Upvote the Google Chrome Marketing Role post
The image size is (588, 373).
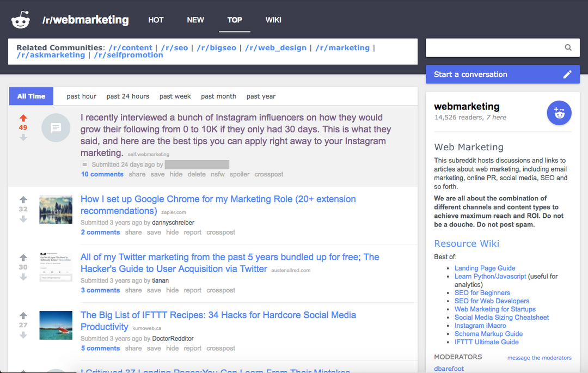(x=23, y=199)
